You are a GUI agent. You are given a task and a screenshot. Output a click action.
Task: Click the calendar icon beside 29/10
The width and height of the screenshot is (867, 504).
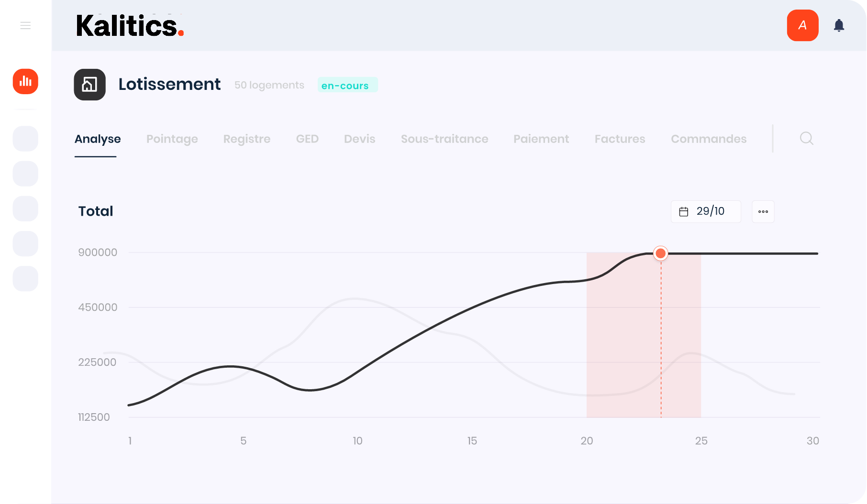click(x=684, y=211)
